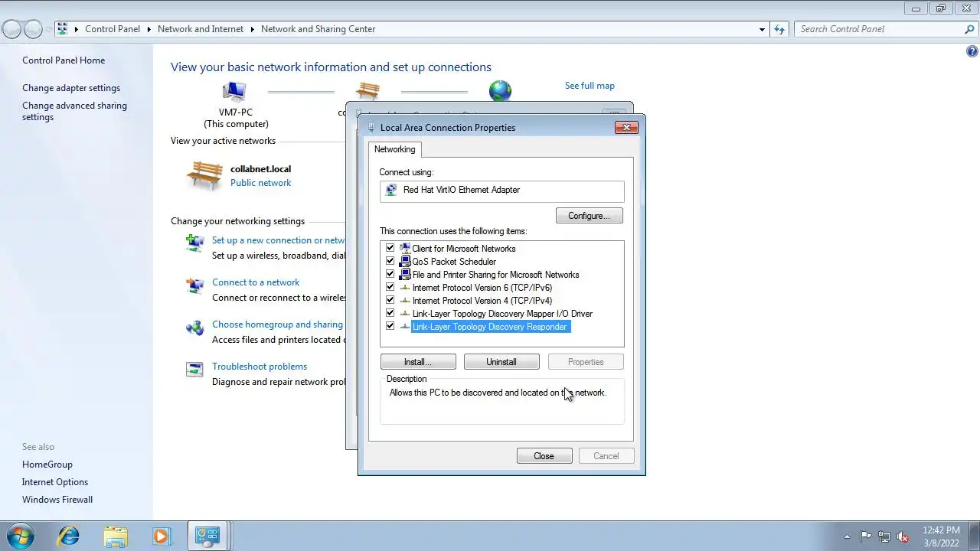Open Connect to a network link
The height and width of the screenshot is (551, 980).
tap(256, 282)
